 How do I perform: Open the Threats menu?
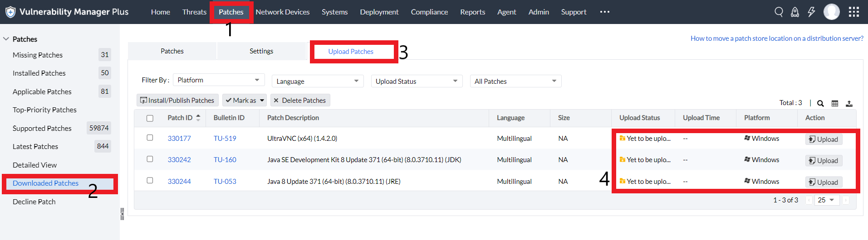click(194, 12)
